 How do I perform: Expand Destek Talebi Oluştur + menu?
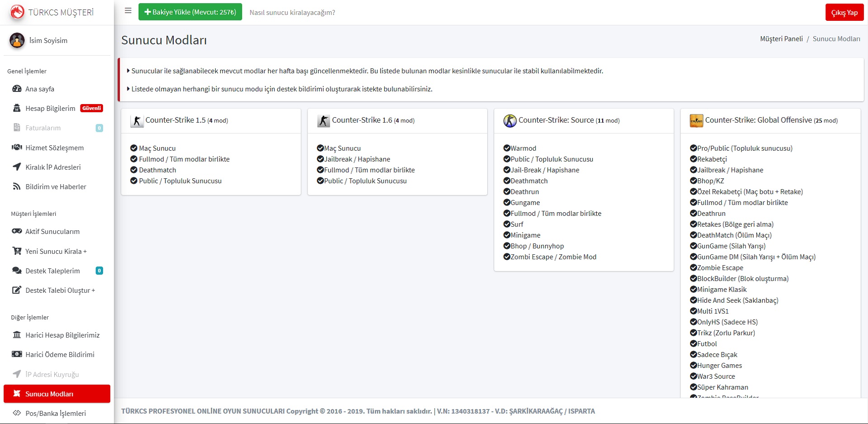[x=60, y=290]
